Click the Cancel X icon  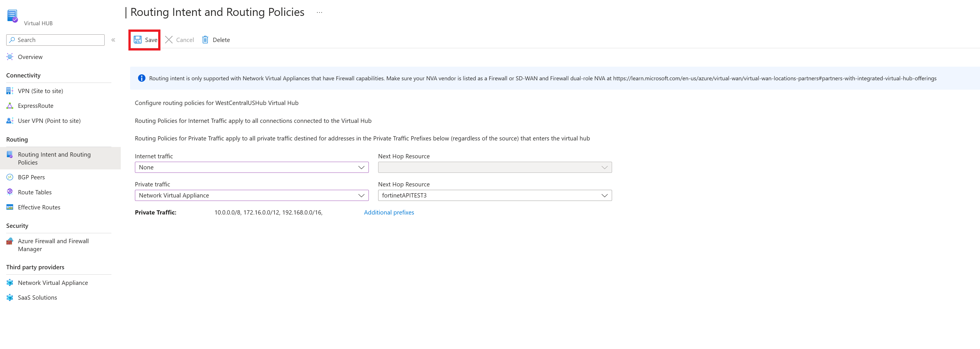(169, 39)
